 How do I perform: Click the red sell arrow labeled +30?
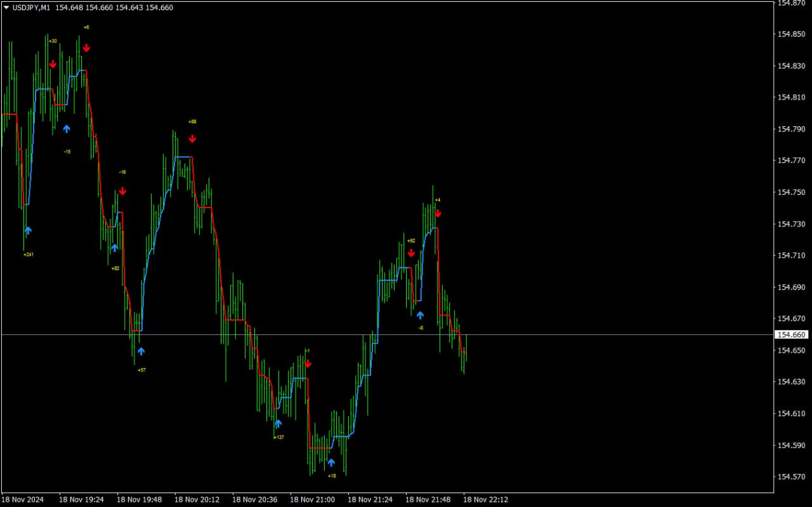tap(53, 64)
